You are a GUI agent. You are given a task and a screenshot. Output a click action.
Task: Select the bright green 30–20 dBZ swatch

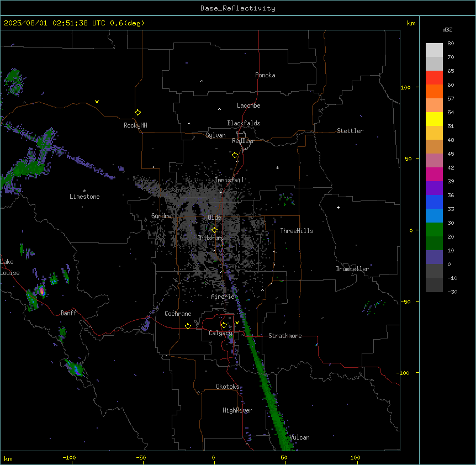434,230
